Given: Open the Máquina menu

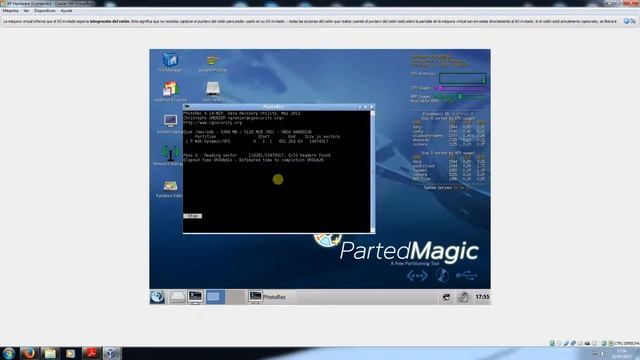Looking at the screenshot, I should (x=11, y=11).
